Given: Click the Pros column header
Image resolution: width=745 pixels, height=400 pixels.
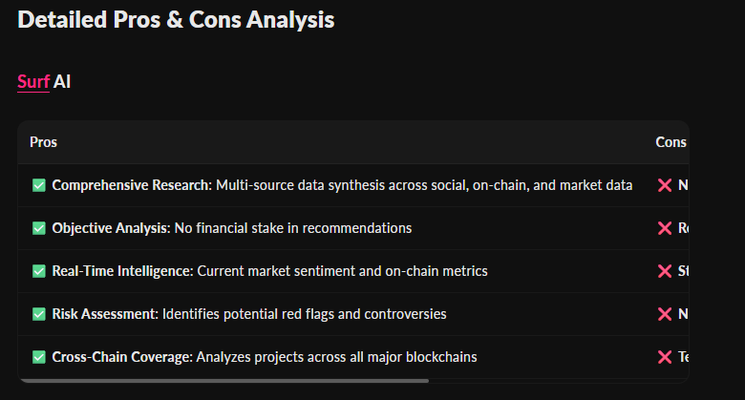Looking at the screenshot, I should [x=43, y=142].
